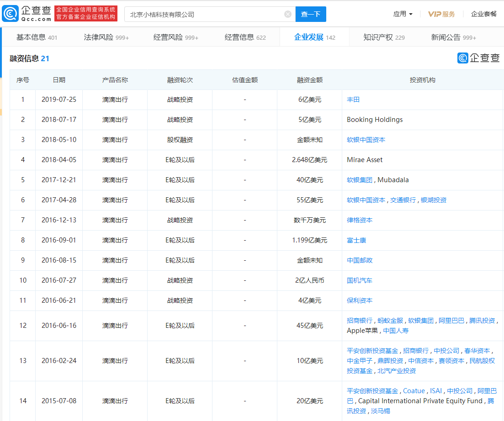Screen dimensions: 504x421
Task: Open the 富士康 investor page
Action: (x=357, y=240)
